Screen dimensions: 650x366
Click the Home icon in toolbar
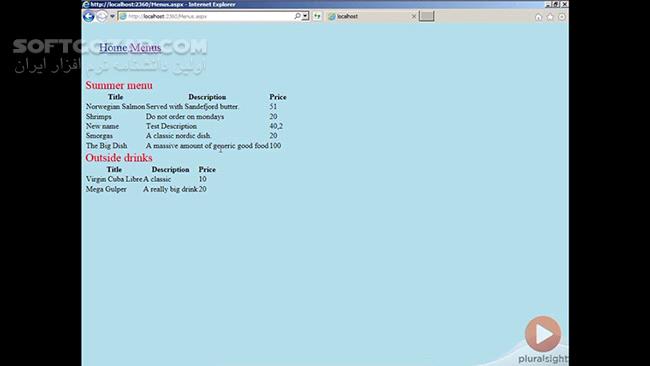tap(538, 17)
